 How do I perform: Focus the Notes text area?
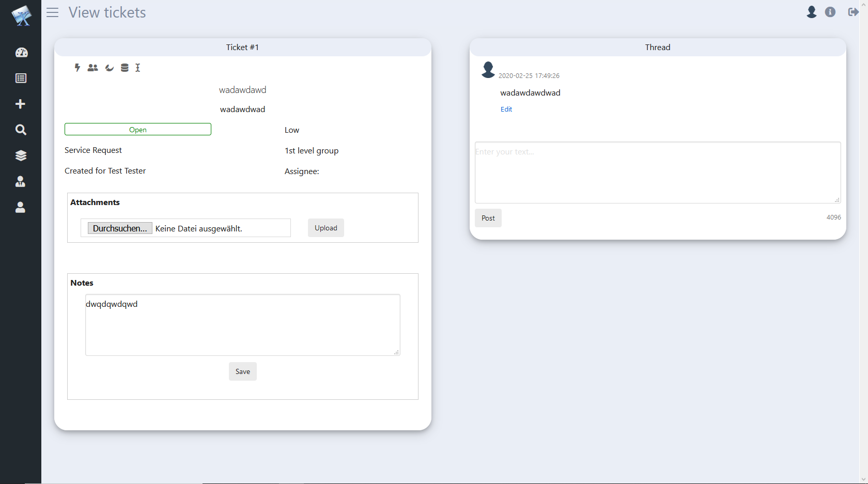pos(243,325)
